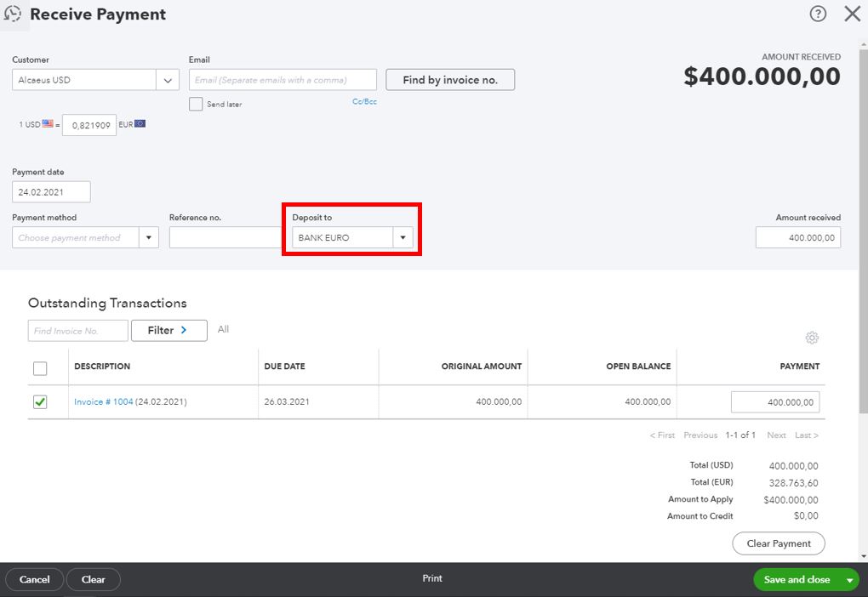Click the Find Invoice No. search field
The height and width of the screenshot is (597, 868).
[78, 331]
